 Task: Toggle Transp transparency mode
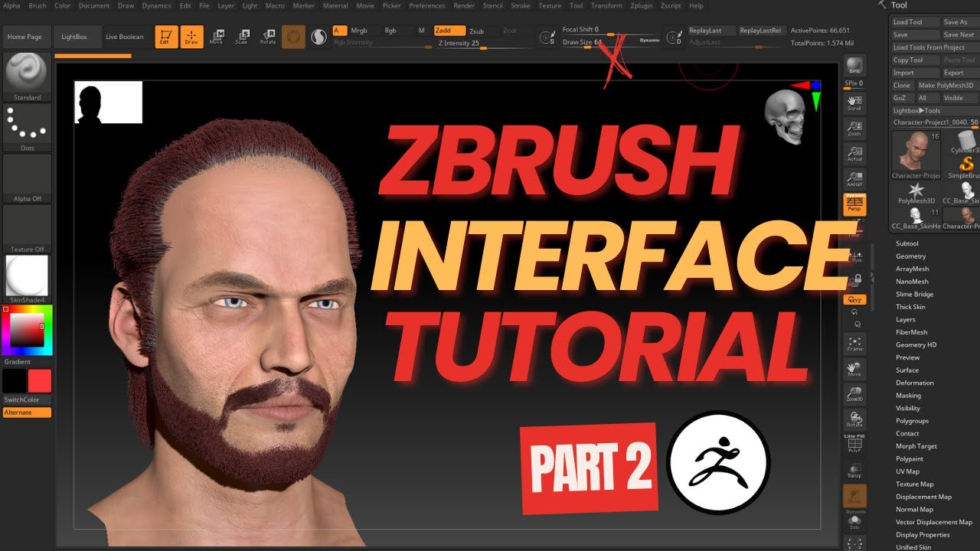click(854, 470)
